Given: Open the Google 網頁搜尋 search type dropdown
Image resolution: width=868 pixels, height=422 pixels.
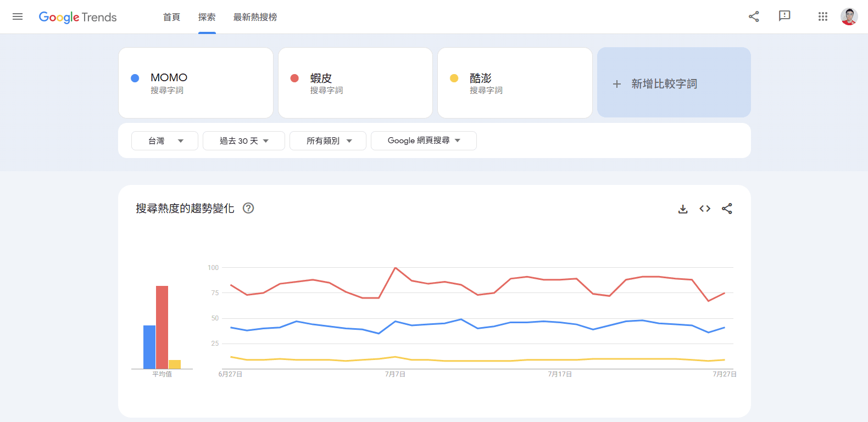Looking at the screenshot, I should [x=424, y=140].
